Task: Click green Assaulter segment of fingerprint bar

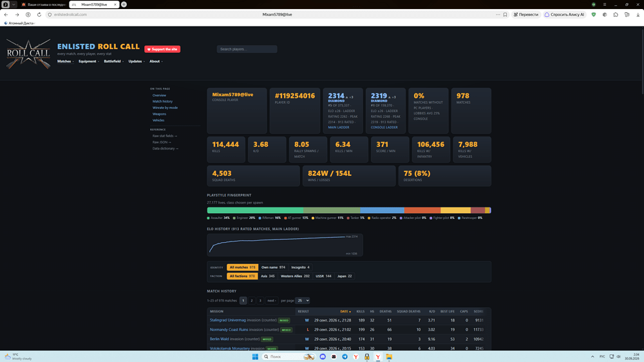Action: tap(255, 211)
